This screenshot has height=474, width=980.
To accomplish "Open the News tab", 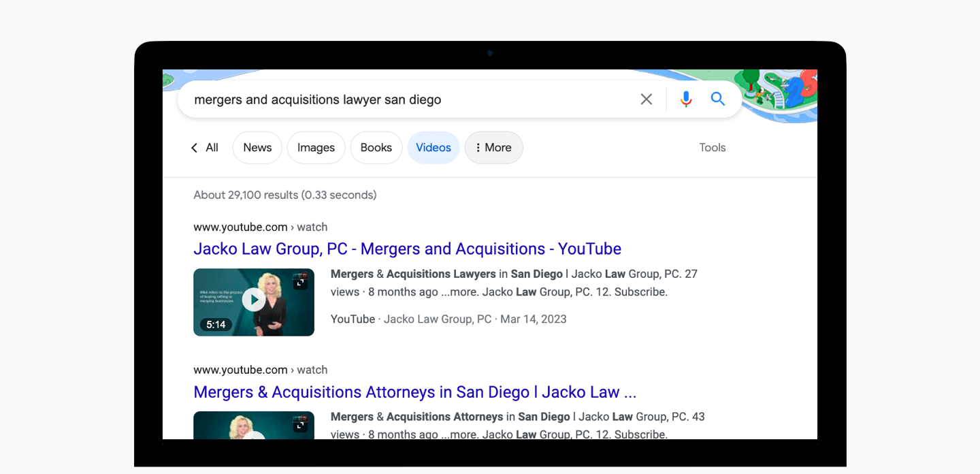I will tap(257, 148).
